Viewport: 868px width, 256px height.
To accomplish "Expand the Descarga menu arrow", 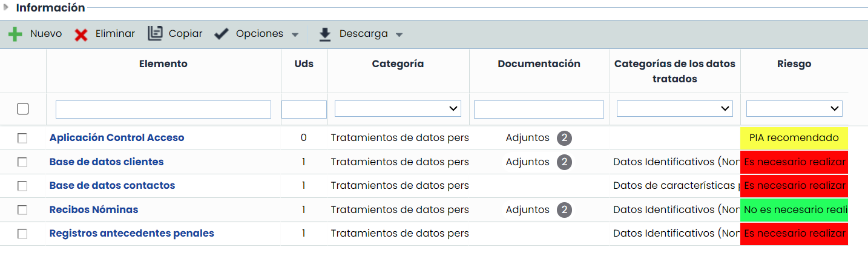I will 399,34.
